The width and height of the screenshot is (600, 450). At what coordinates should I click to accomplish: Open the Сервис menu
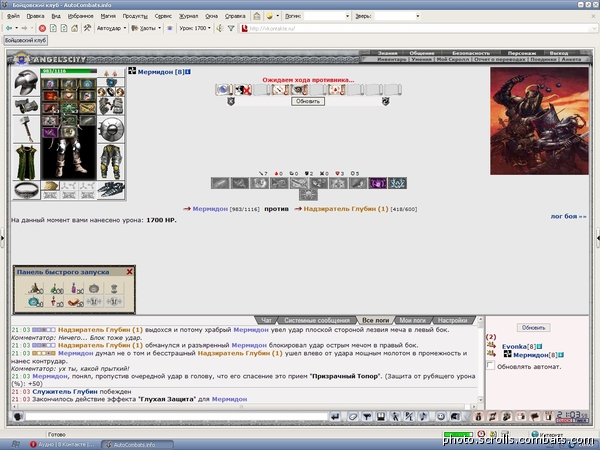(163, 16)
